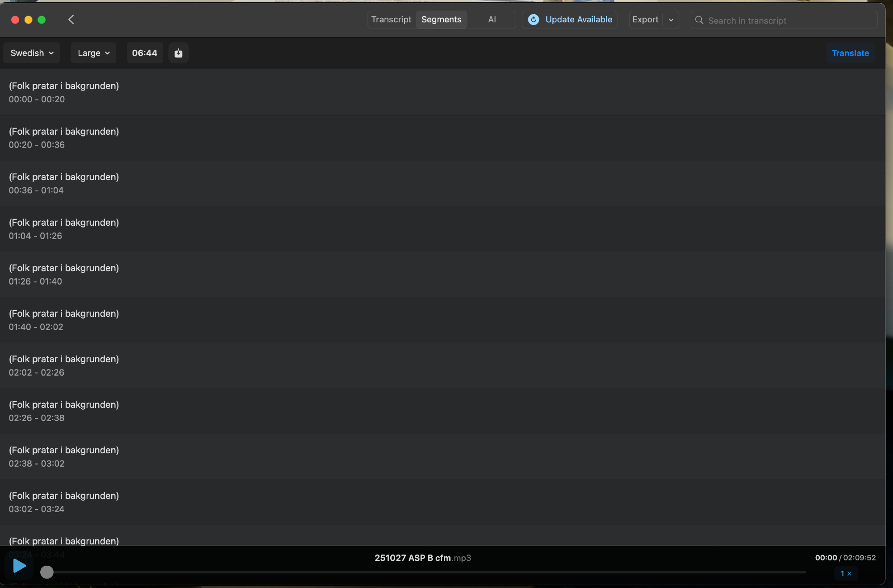Viewport: 893px width, 588px height.
Task: Expand the Export options arrow
Action: 671,20
